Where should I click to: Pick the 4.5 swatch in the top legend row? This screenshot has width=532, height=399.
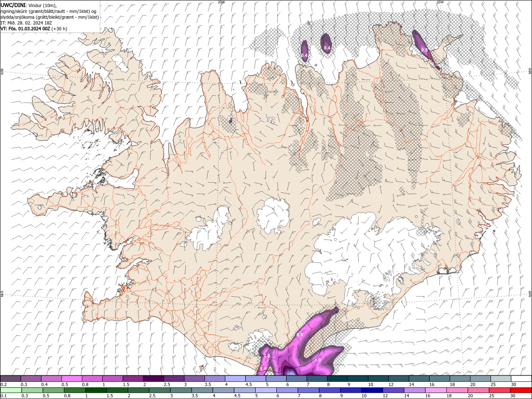click(256, 379)
